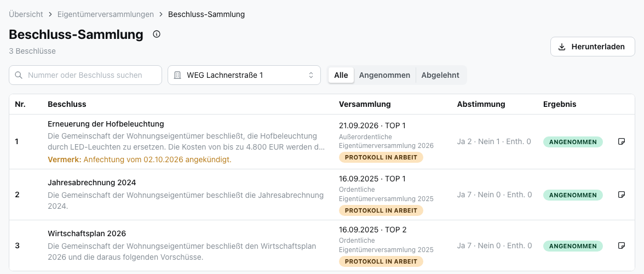
Task: Click Angenommen badge for Hofbeleuchtung row
Action: 573,142
